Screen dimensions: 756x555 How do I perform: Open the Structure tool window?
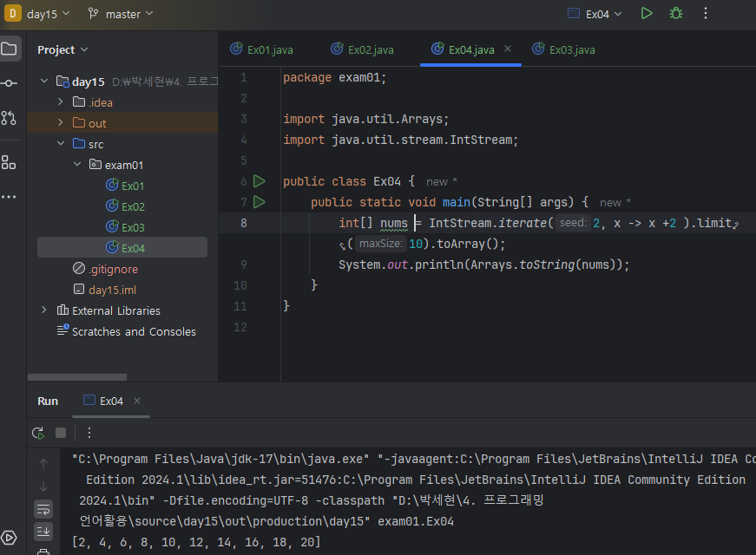pyautogui.click(x=9, y=162)
